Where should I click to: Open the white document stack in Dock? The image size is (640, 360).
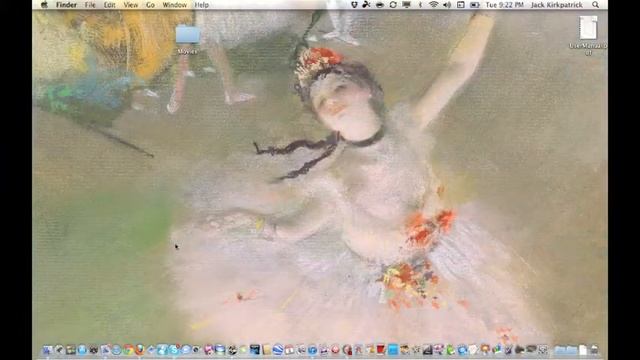[582, 350]
